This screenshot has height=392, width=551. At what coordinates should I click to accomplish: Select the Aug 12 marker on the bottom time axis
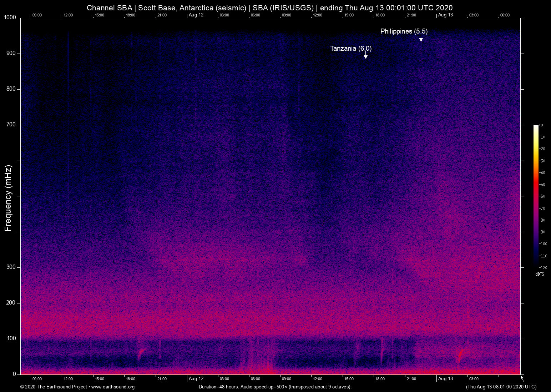point(196,379)
